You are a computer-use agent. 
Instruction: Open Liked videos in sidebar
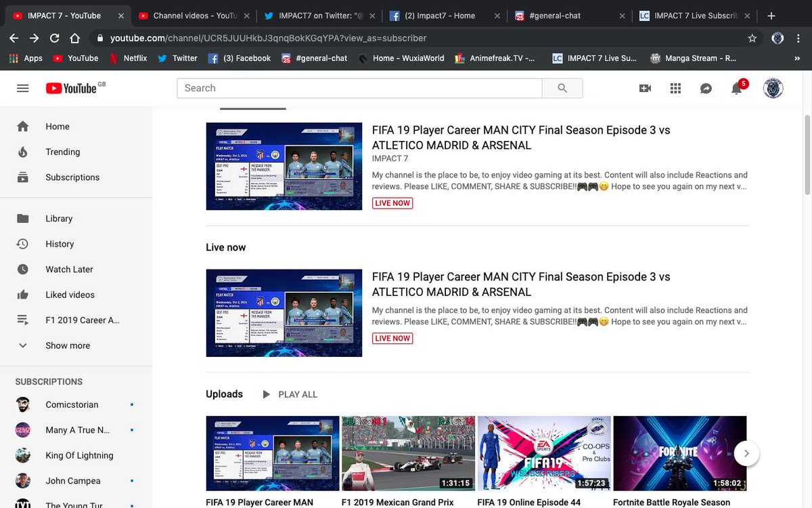76,295
